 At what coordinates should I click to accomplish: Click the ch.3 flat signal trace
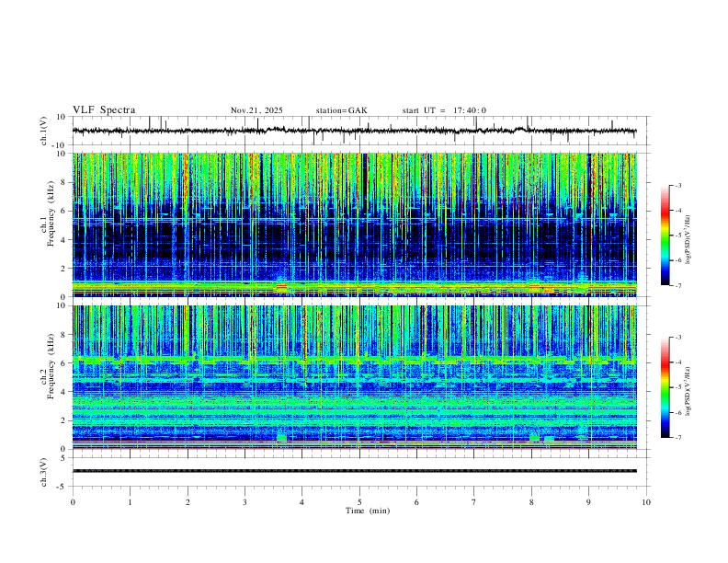tap(355, 471)
